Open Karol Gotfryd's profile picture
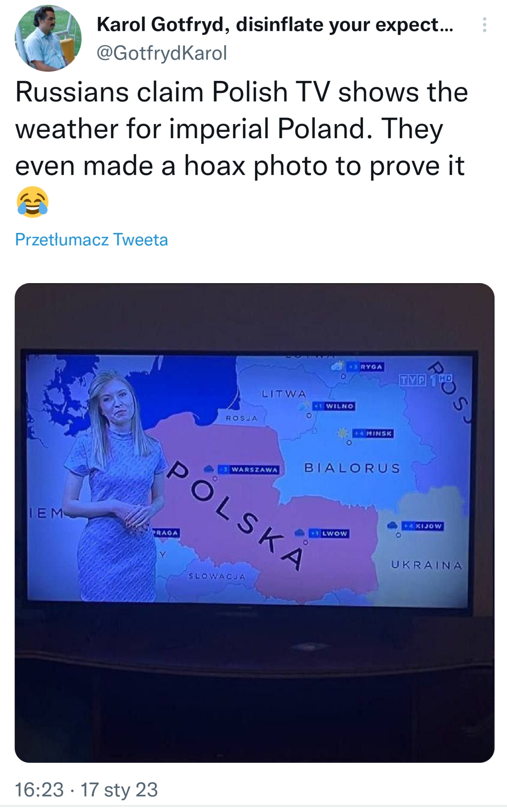This screenshot has height=812, width=507. [x=48, y=38]
